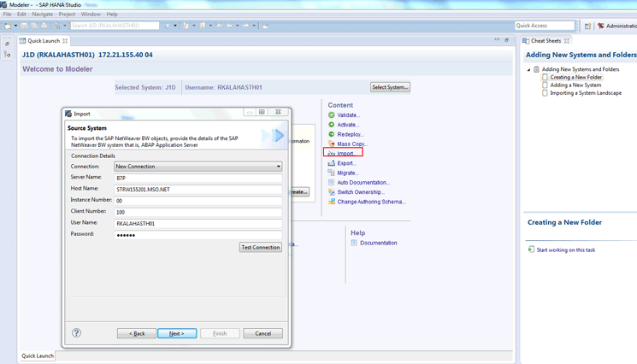This screenshot has height=364, width=637.
Task: Click Start working on this task link
Action: coord(565,250)
